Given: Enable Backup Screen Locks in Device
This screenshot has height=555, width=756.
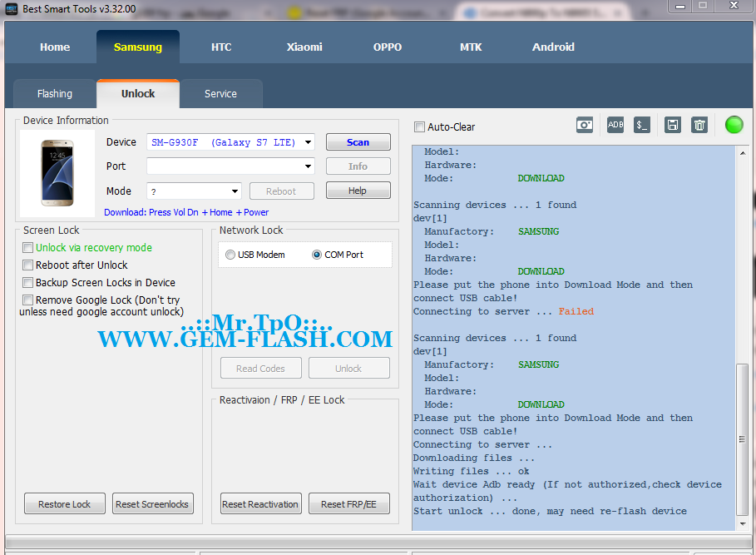Looking at the screenshot, I should coord(28,283).
